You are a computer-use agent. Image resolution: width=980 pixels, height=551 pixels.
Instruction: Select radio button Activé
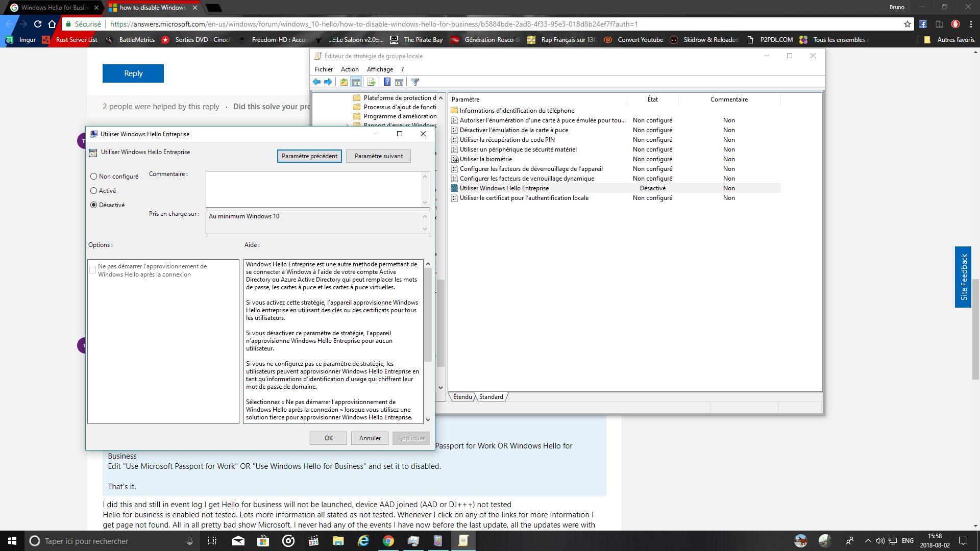93,190
